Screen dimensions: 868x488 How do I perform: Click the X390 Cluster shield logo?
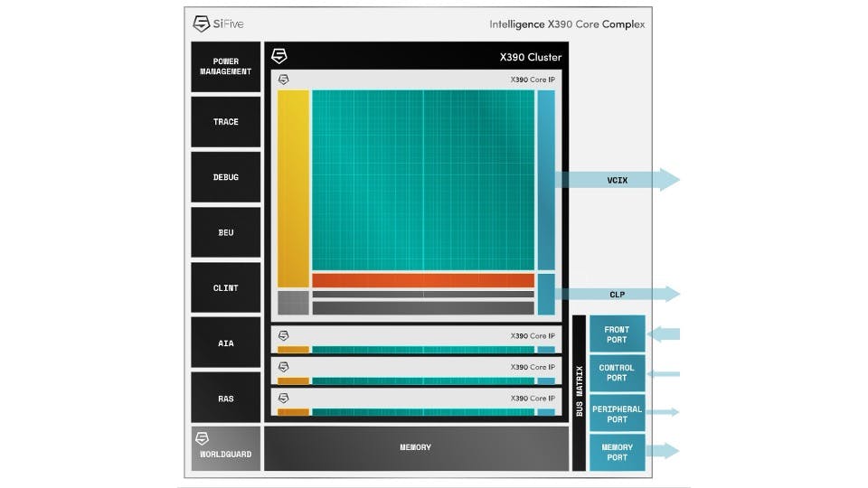(x=279, y=56)
